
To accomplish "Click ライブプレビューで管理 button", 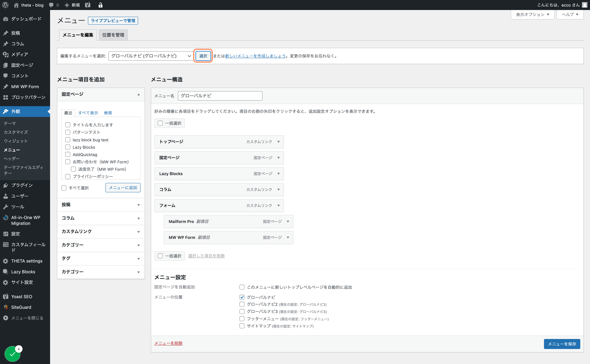I will tap(113, 21).
